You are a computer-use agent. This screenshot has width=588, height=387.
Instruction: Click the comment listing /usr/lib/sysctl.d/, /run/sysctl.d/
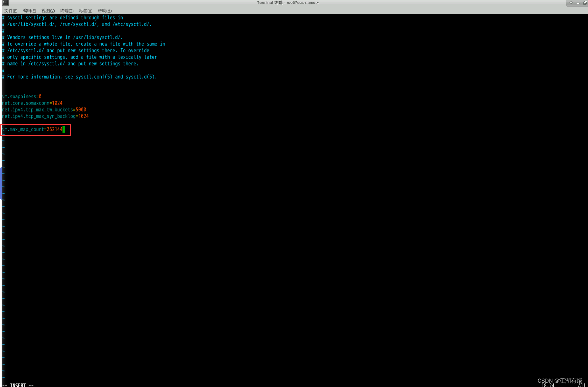point(77,24)
